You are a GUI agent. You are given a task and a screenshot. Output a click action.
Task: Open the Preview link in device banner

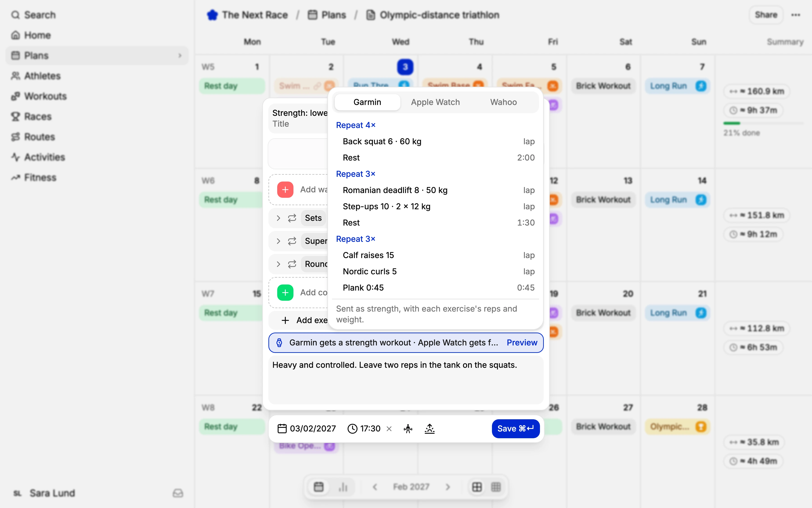coord(522,343)
